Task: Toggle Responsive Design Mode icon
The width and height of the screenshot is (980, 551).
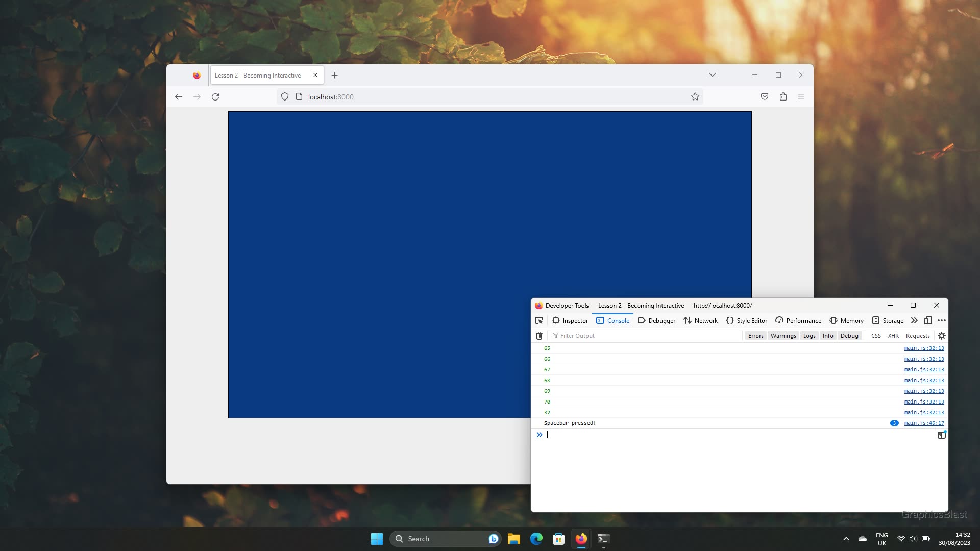Action: coord(928,321)
